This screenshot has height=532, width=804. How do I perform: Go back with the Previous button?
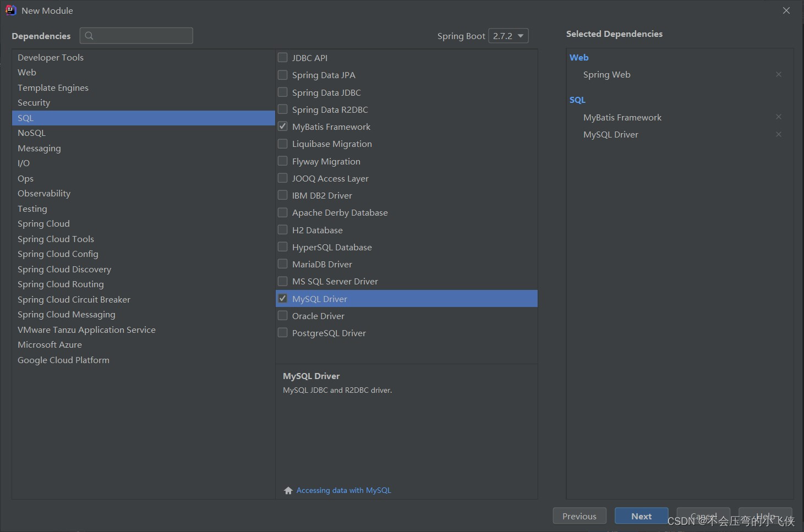(x=579, y=516)
